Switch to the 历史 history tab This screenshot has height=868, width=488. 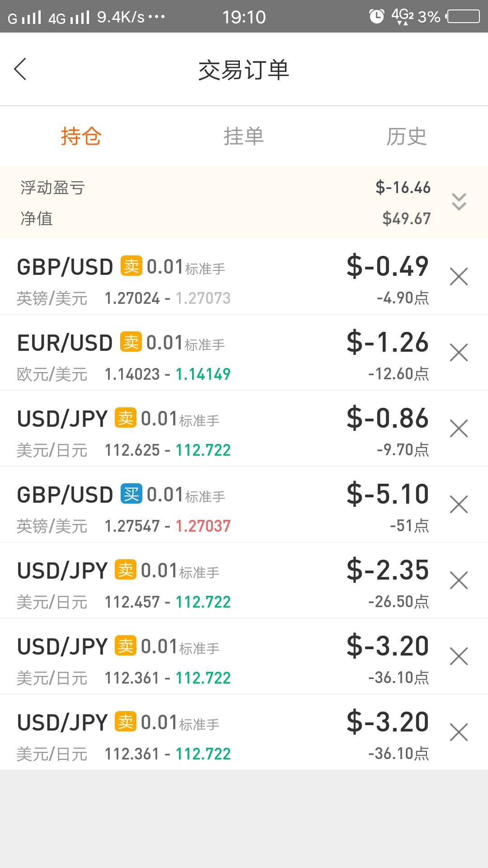coord(406,136)
